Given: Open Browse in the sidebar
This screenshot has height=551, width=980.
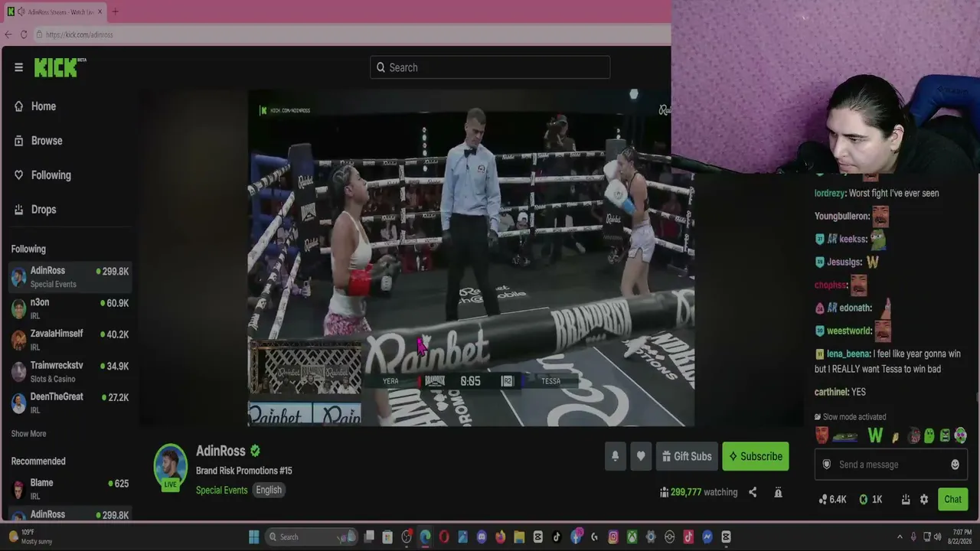Looking at the screenshot, I should (x=38, y=141).
